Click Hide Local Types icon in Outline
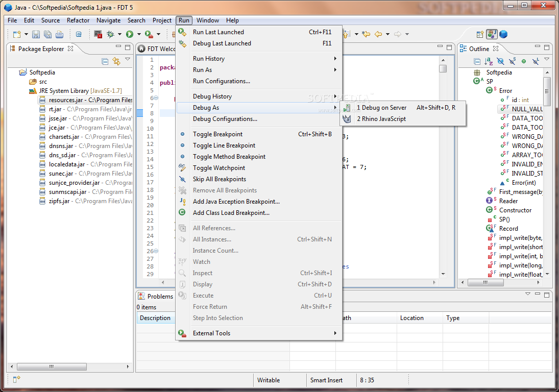This screenshot has height=392, width=559. tap(536, 61)
